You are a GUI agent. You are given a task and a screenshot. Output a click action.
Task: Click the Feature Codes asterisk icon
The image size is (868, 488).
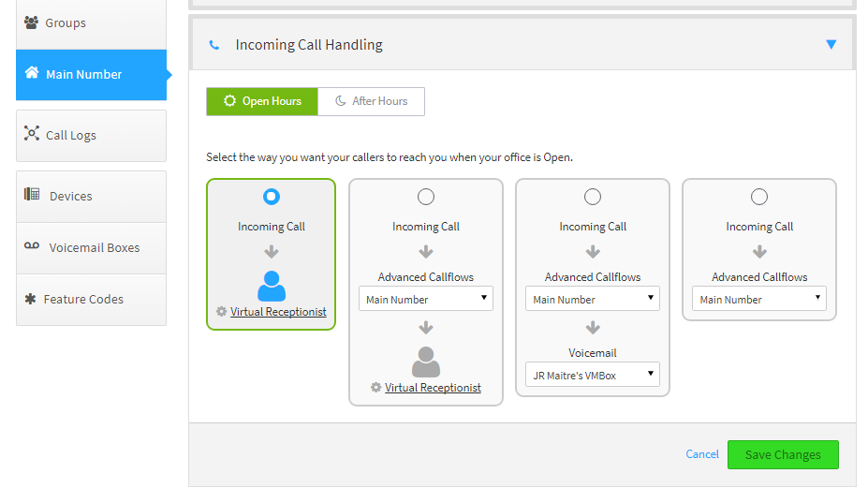coord(30,299)
